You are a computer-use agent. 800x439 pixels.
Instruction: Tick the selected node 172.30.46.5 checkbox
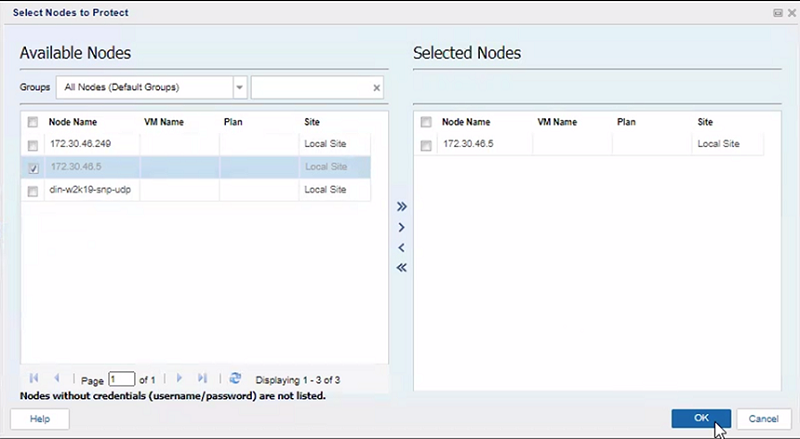click(x=427, y=145)
